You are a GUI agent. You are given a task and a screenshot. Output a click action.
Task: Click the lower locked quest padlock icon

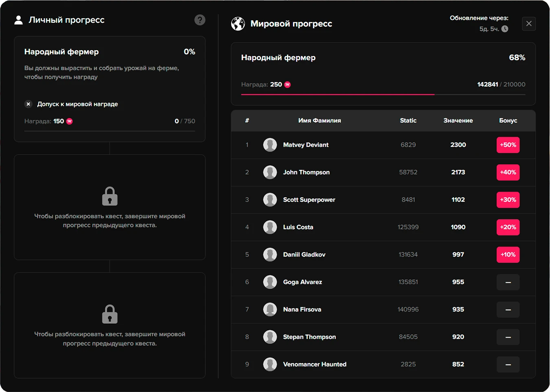coord(110,314)
